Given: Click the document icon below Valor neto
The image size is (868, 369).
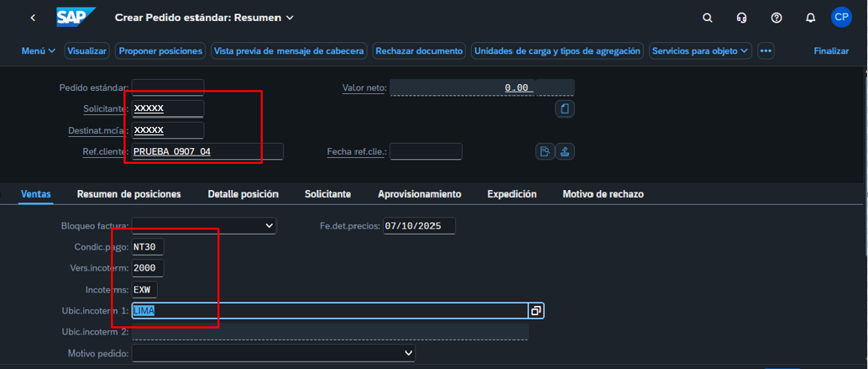Looking at the screenshot, I should pyautogui.click(x=565, y=109).
